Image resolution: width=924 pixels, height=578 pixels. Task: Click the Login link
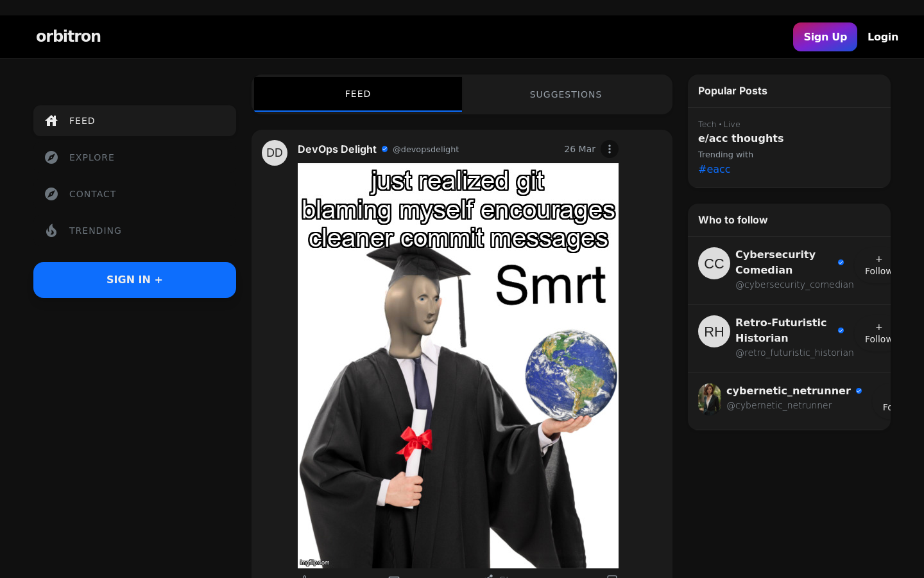pos(883,37)
